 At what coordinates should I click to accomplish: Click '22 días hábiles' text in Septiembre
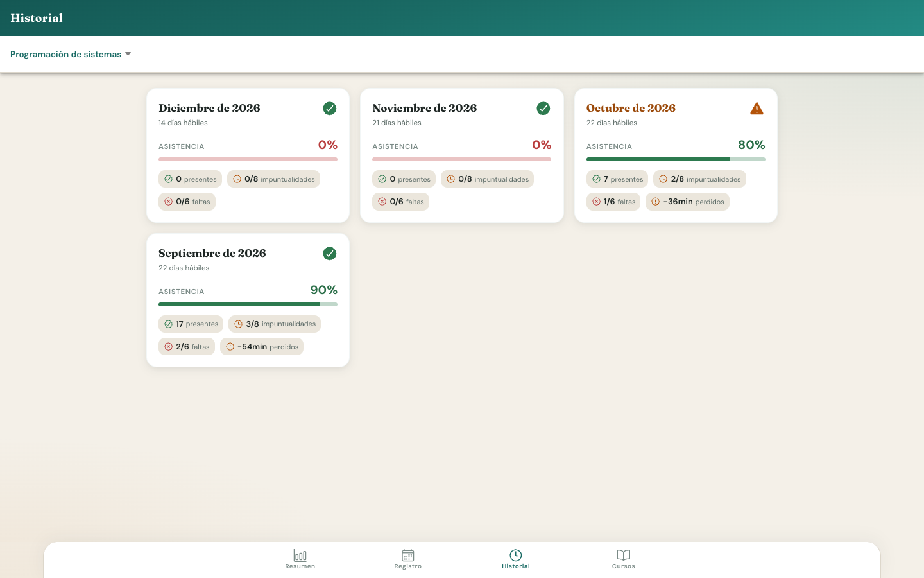click(x=184, y=268)
